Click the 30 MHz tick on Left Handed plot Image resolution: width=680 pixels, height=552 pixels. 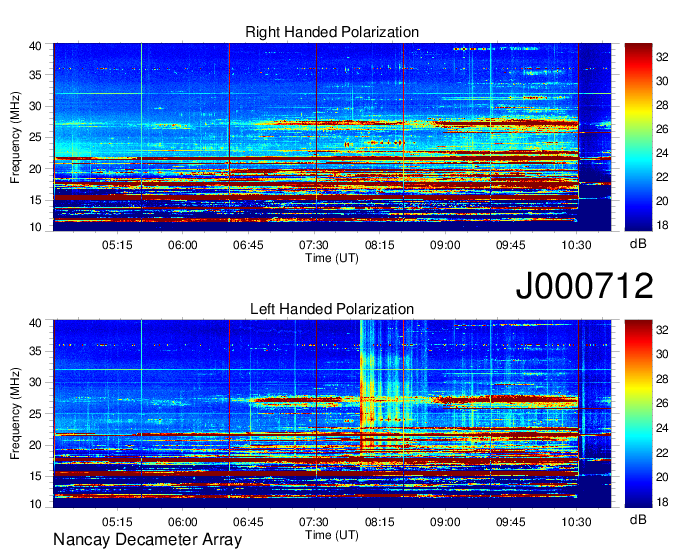35,382
